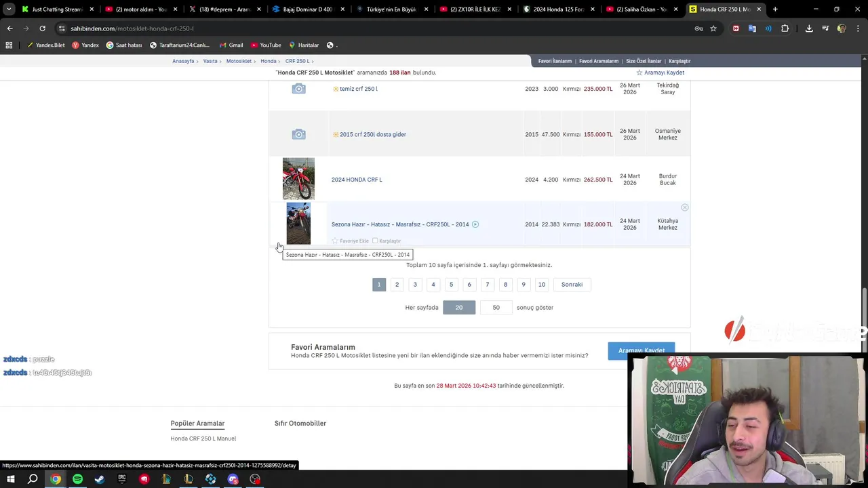Click the Sonraki next-page button
Image resolution: width=868 pixels, height=488 pixels.
pyautogui.click(x=572, y=285)
